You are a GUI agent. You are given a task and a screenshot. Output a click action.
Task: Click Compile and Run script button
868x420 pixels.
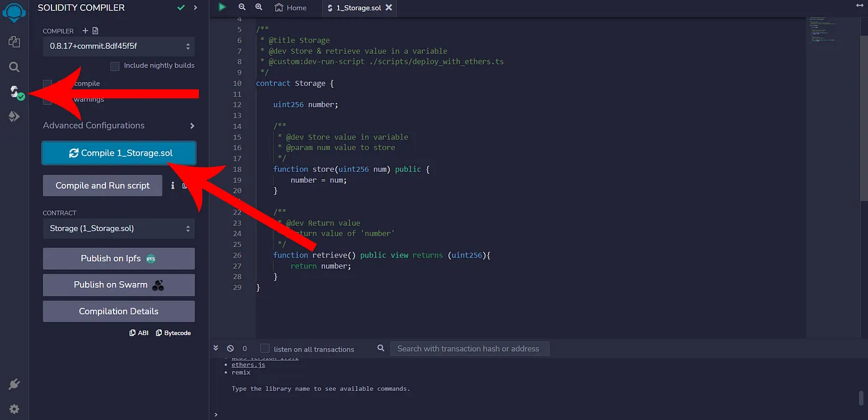102,185
